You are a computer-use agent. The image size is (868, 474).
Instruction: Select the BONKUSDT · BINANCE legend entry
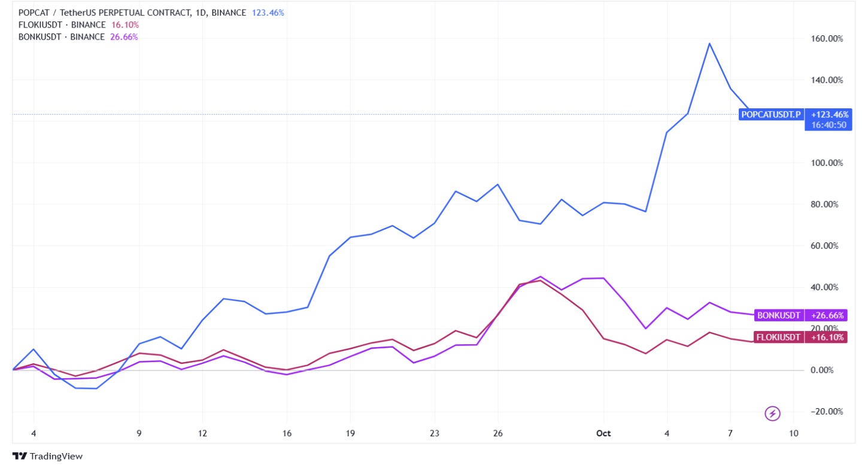[x=62, y=37]
